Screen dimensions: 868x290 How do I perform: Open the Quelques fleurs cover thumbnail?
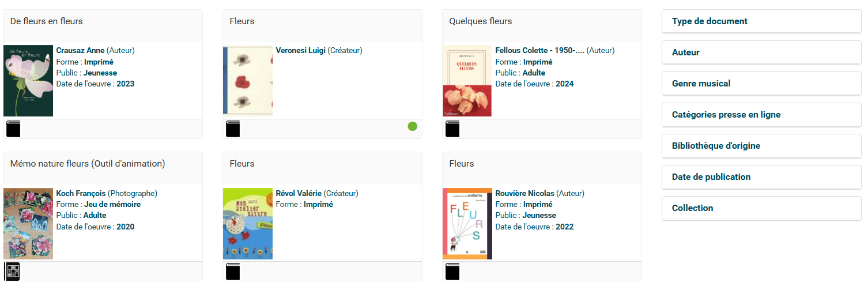pos(467,81)
